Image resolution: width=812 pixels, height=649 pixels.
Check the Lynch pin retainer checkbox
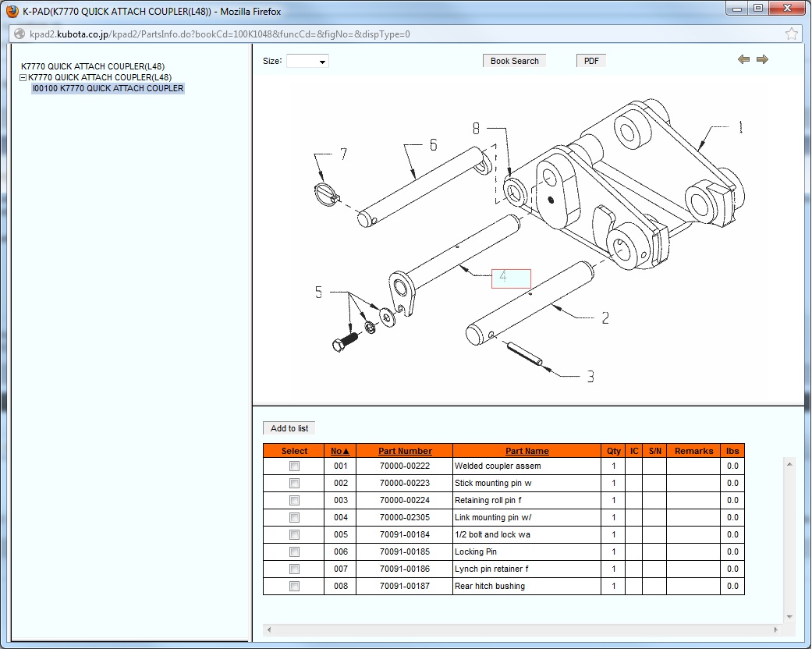[294, 569]
